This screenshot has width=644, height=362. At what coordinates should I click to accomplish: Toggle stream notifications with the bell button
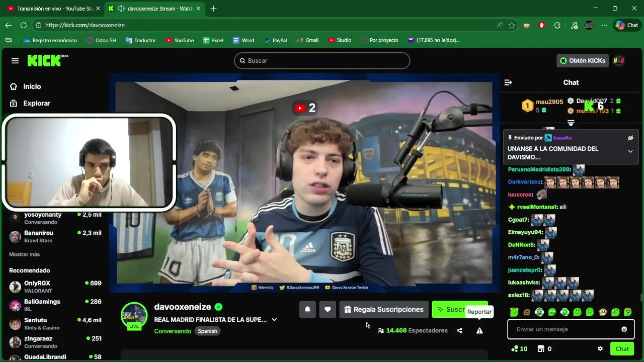(307, 309)
